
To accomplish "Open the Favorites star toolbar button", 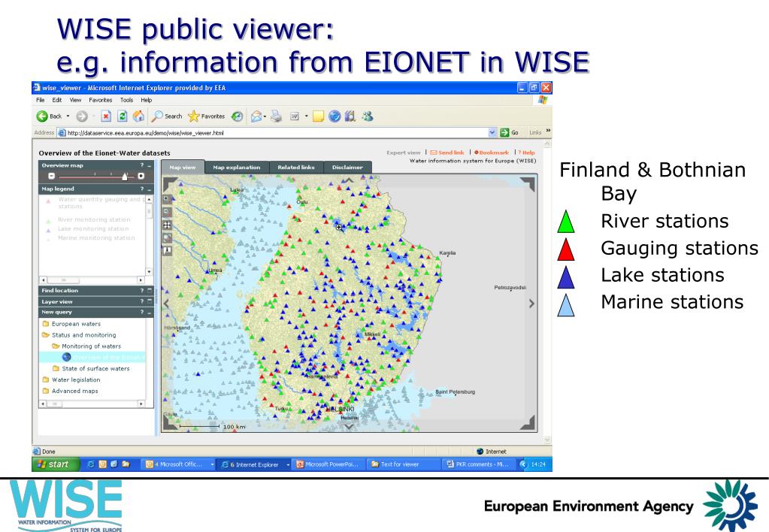I will [207, 116].
